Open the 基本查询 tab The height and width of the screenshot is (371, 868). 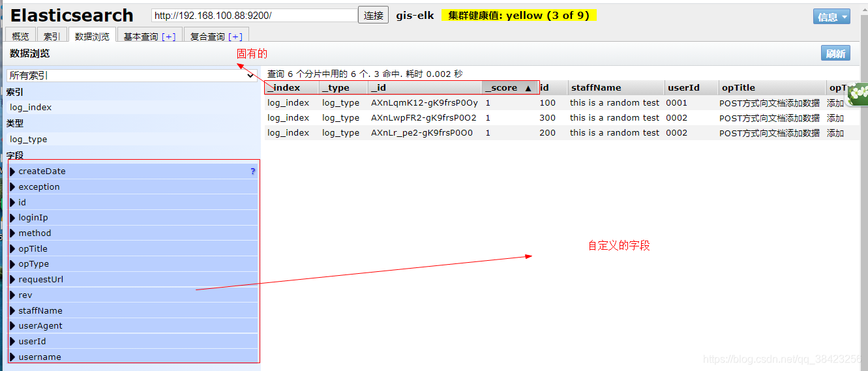(x=142, y=37)
